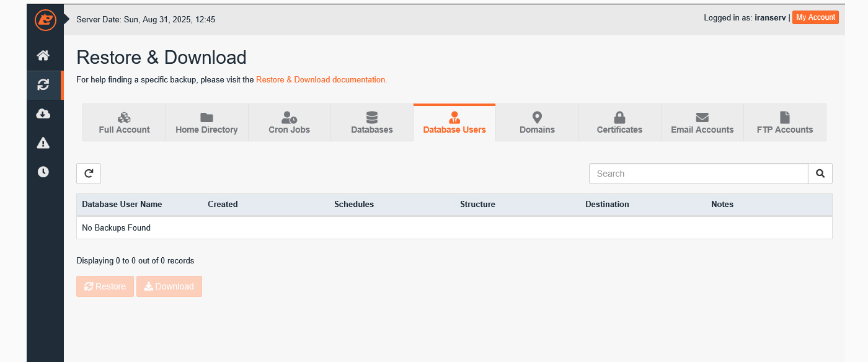Select the Restore & Download sidebar icon
Image resolution: width=868 pixels, height=362 pixels.
43,85
